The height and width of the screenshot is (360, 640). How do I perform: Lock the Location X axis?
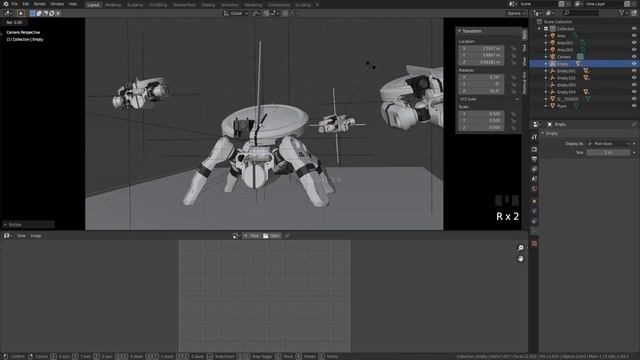[513, 48]
